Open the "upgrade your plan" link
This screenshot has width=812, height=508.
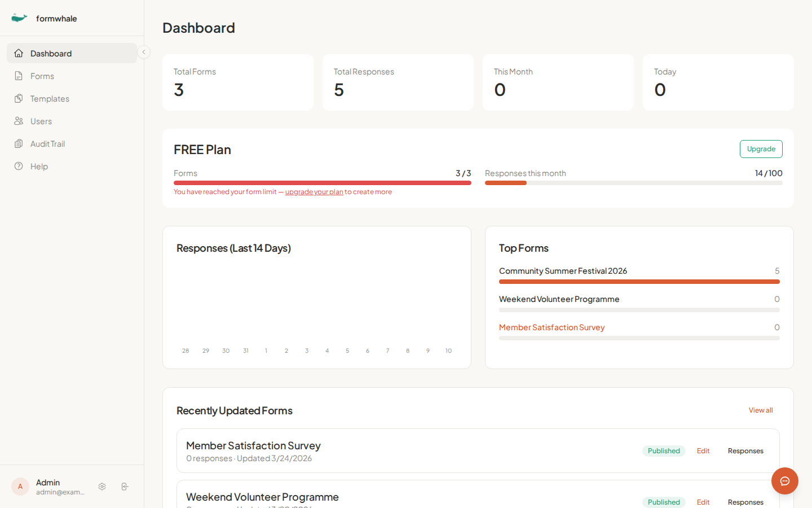coord(314,191)
